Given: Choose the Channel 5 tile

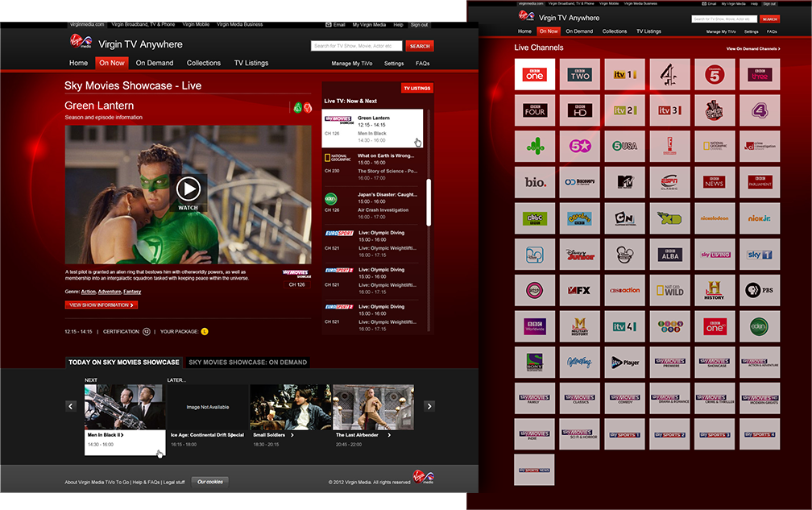Looking at the screenshot, I should tap(715, 75).
